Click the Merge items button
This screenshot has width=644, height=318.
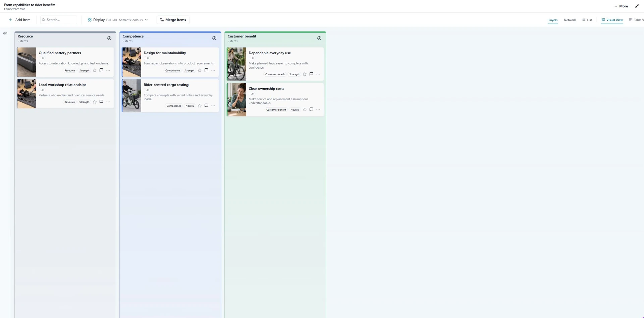click(x=173, y=20)
